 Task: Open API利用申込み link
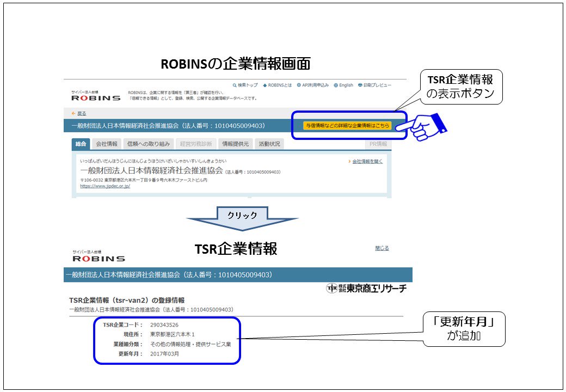tap(312, 85)
